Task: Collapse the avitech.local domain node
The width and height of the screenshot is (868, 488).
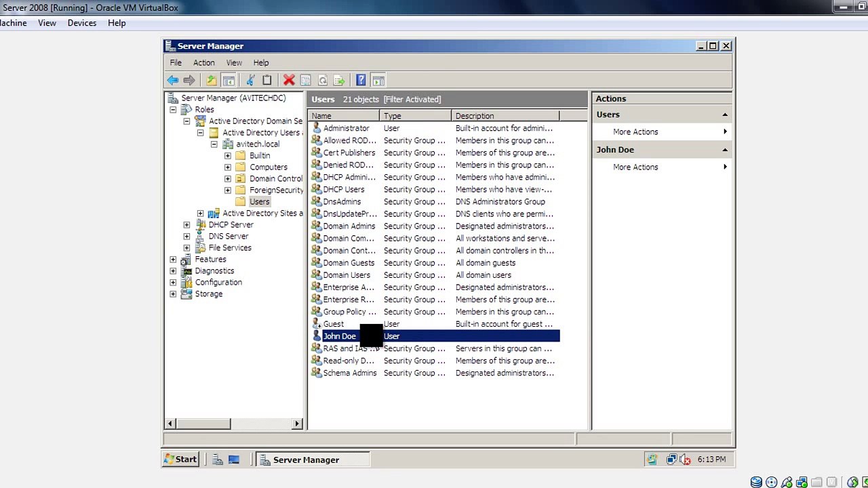Action: point(214,144)
